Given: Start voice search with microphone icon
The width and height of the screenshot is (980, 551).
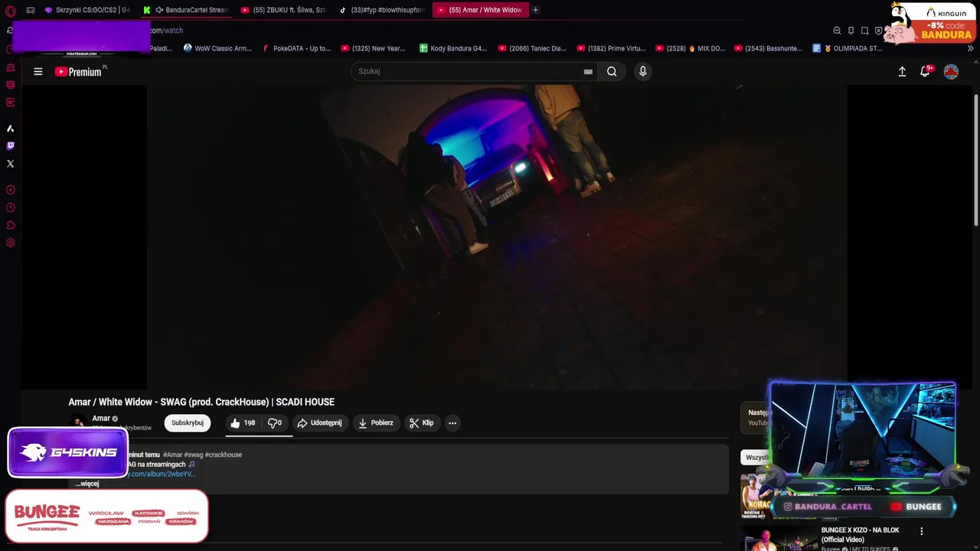Looking at the screenshot, I should (642, 71).
